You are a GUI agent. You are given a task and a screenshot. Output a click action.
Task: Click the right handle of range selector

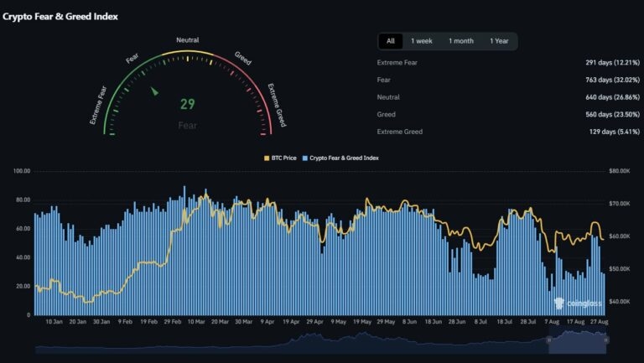tap(605, 340)
